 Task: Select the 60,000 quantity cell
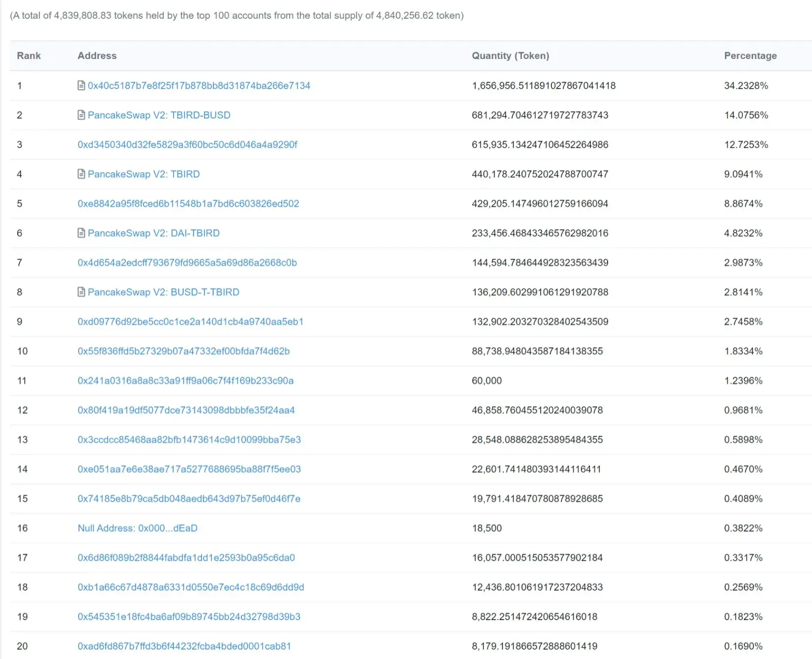click(487, 381)
